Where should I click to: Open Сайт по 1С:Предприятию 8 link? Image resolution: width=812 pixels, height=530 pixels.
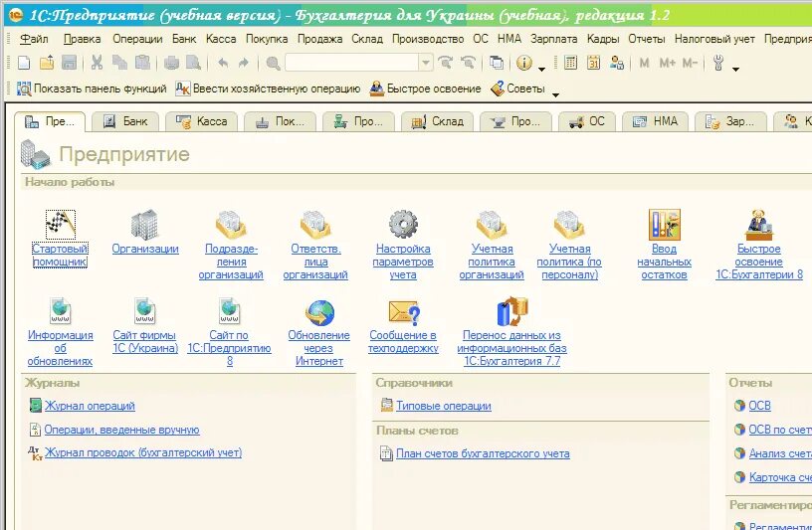click(230, 348)
